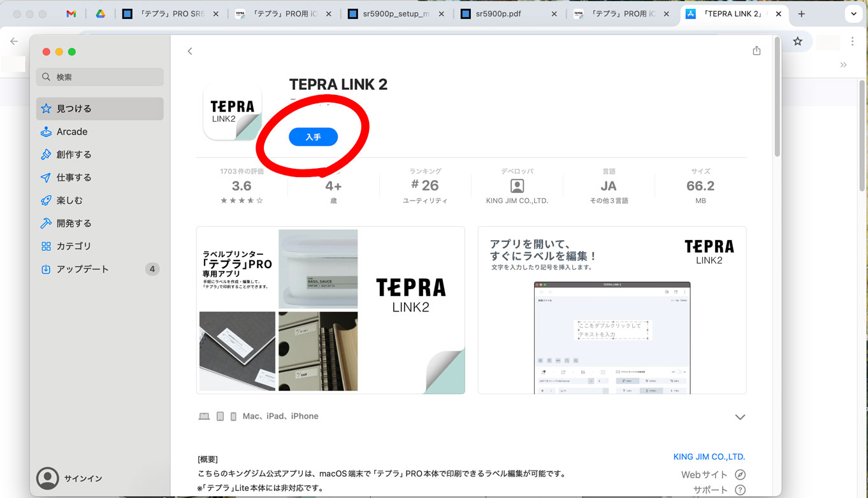Switch to the sr5900p_setup browser tab
The image size is (868, 498).
pyautogui.click(x=397, y=14)
